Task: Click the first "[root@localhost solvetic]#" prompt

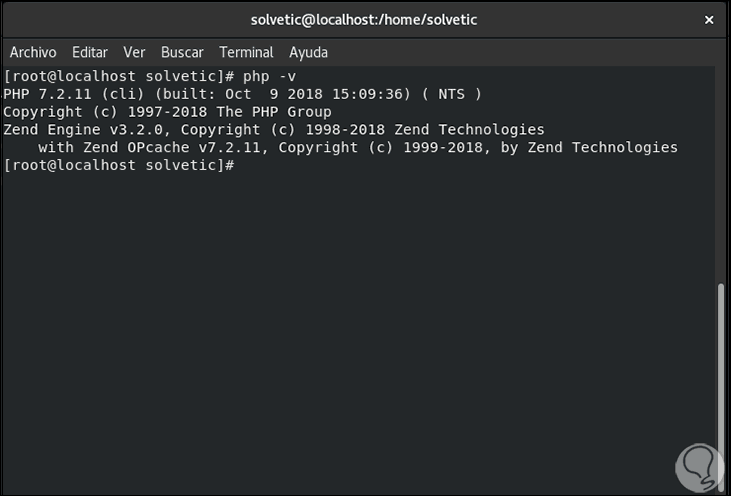Action: click(120, 76)
